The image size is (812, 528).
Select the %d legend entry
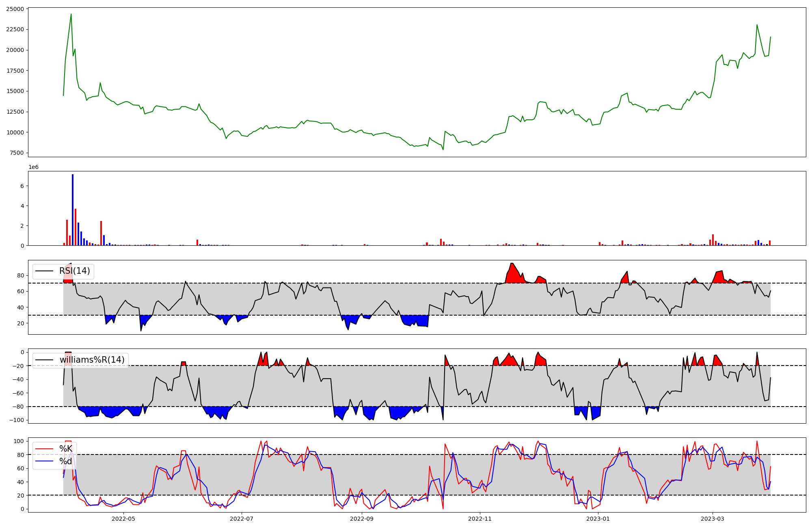click(x=66, y=461)
